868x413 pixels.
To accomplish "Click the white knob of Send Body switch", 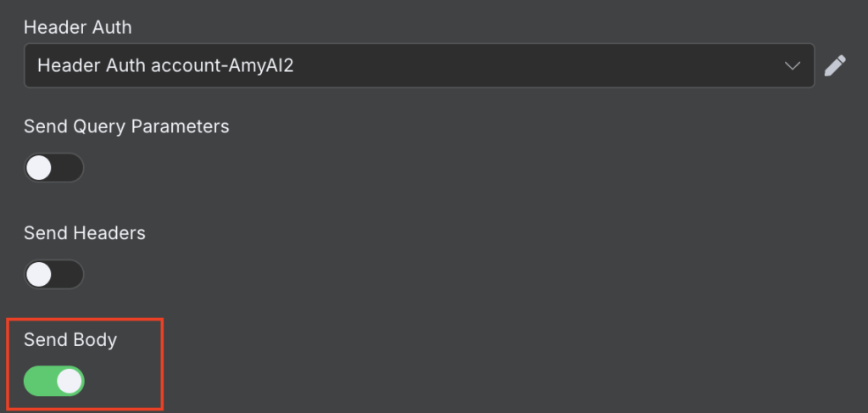I will (x=70, y=381).
